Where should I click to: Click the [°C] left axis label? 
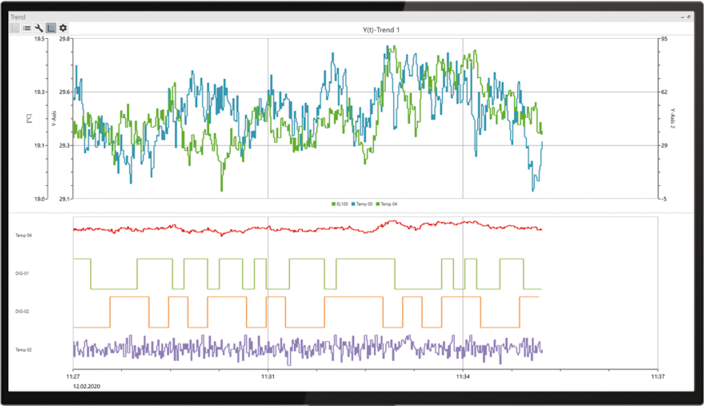(30, 119)
